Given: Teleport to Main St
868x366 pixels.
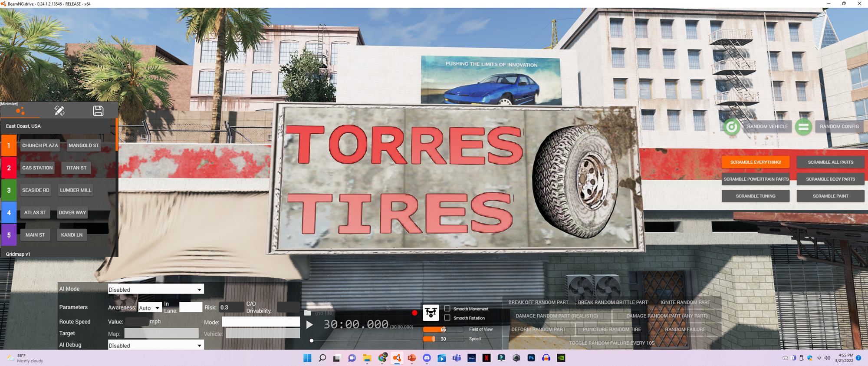Looking at the screenshot, I should [35, 235].
